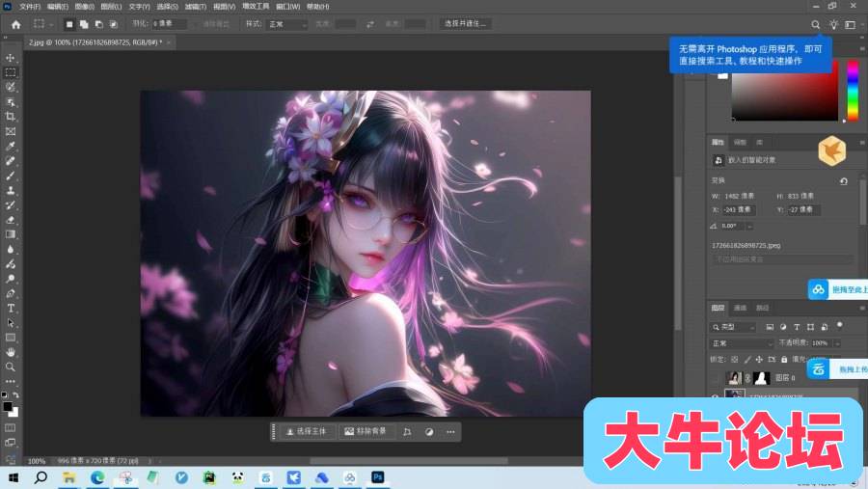Select the Eraser tool
The image size is (868, 489).
pos(10,220)
